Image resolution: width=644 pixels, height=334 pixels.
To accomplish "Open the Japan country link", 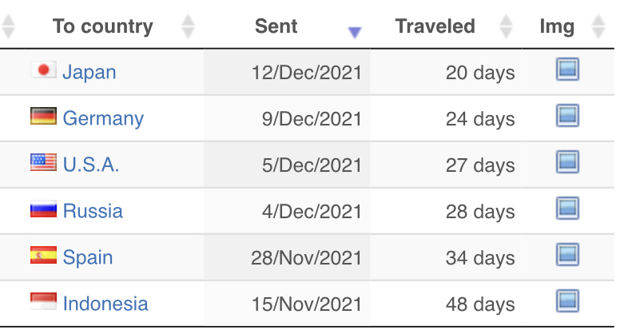I will (x=89, y=72).
